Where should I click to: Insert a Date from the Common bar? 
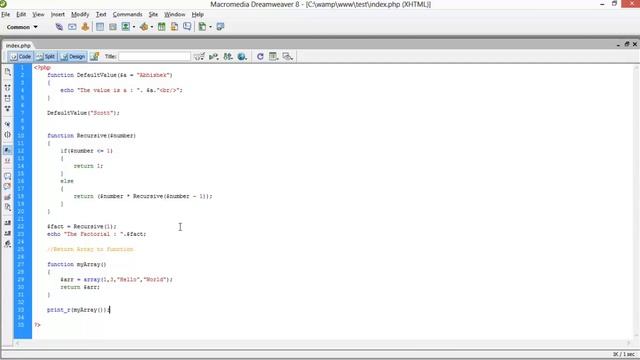click(x=162, y=27)
